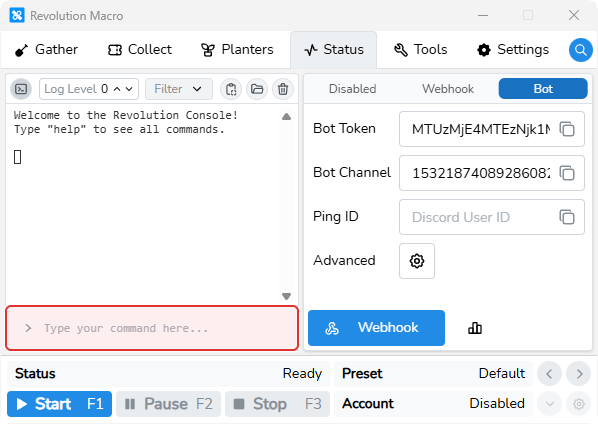Viewport: 598px width, 424px height.
Task: Click the console command input box
Action: pos(152,328)
